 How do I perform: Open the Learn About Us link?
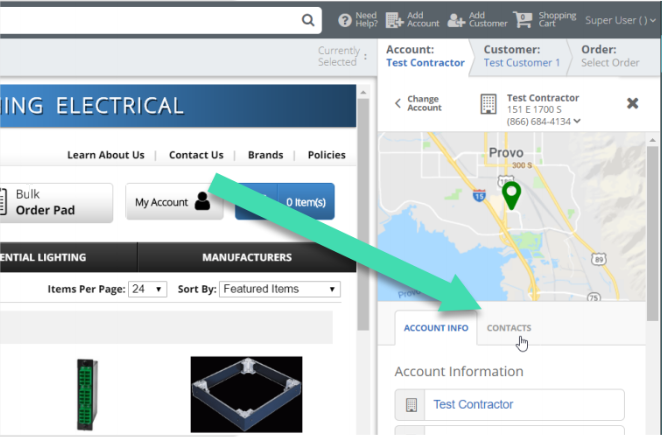pyautogui.click(x=106, y=155)
